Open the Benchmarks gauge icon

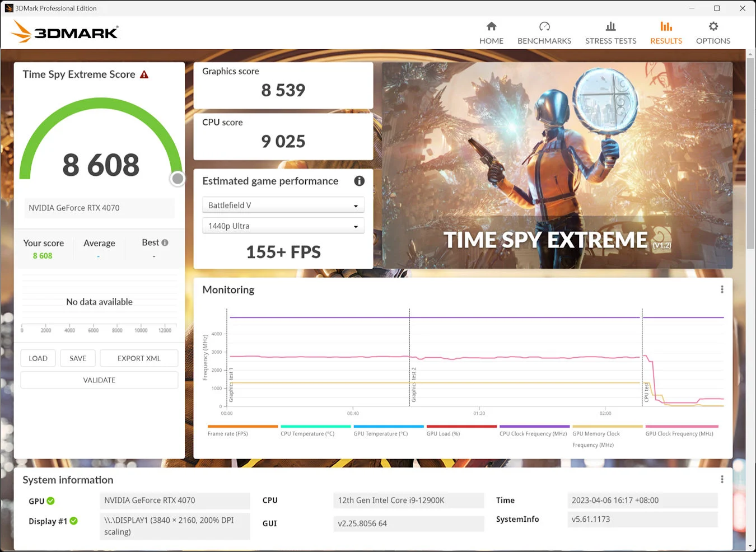[544, 26]
